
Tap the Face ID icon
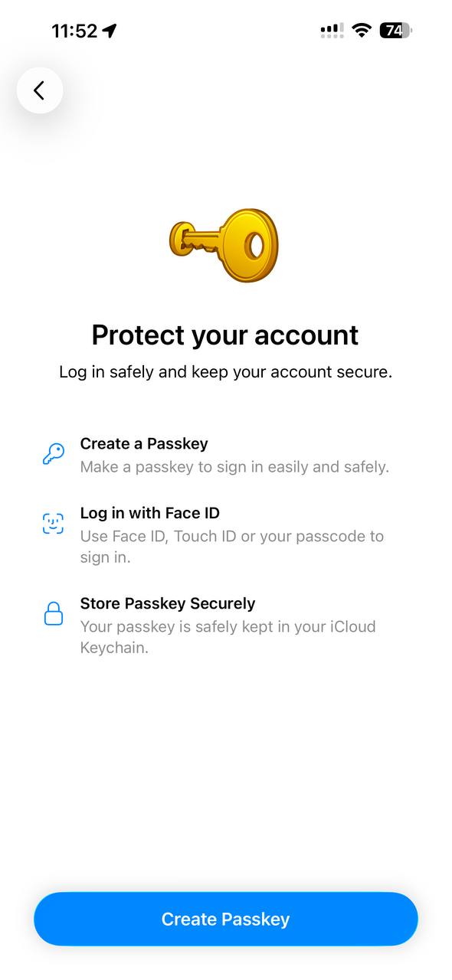click(53, 524)
